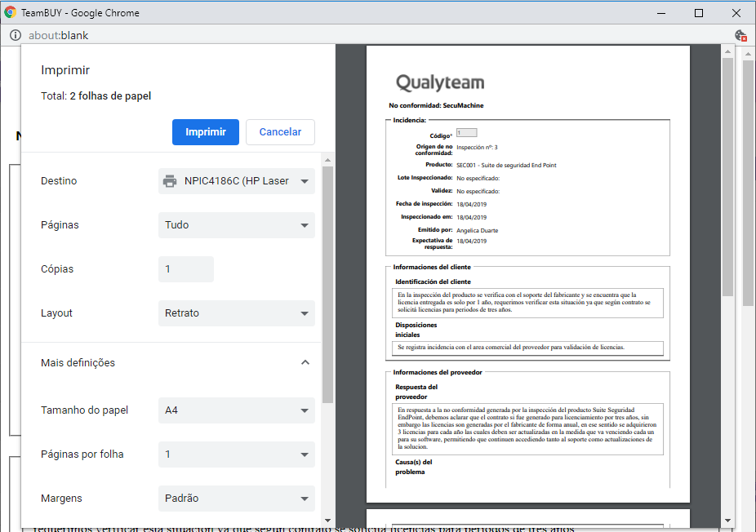The height and width of the screenshot is (532, 756).
Task: Click the first preview page thumbnail
Action: point(528,273)
